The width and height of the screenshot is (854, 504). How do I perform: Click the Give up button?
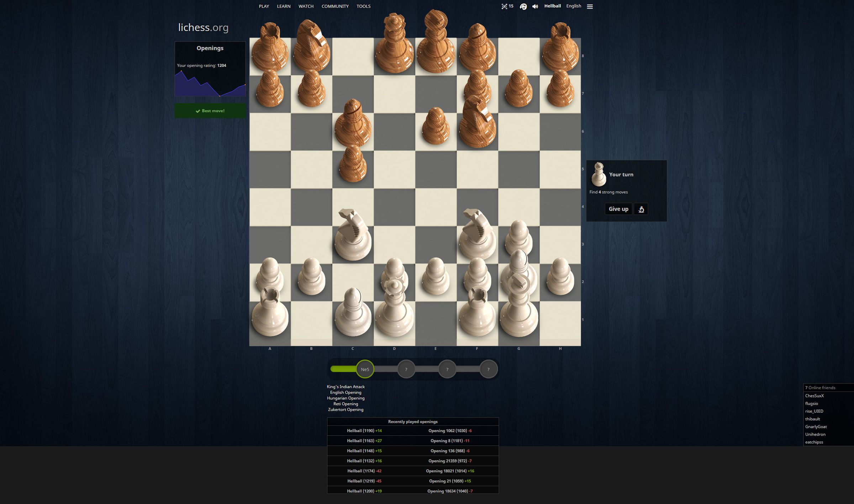click(618, 209)
